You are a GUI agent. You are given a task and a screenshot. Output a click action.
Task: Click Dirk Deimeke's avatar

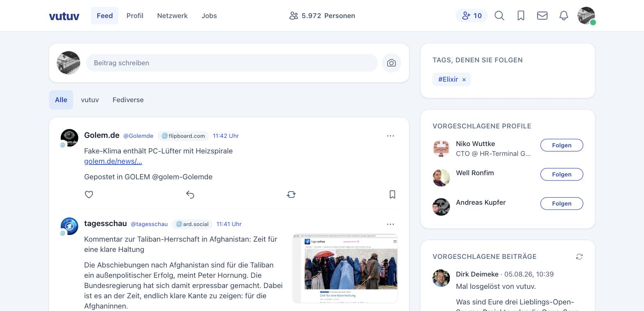[441, 278]
